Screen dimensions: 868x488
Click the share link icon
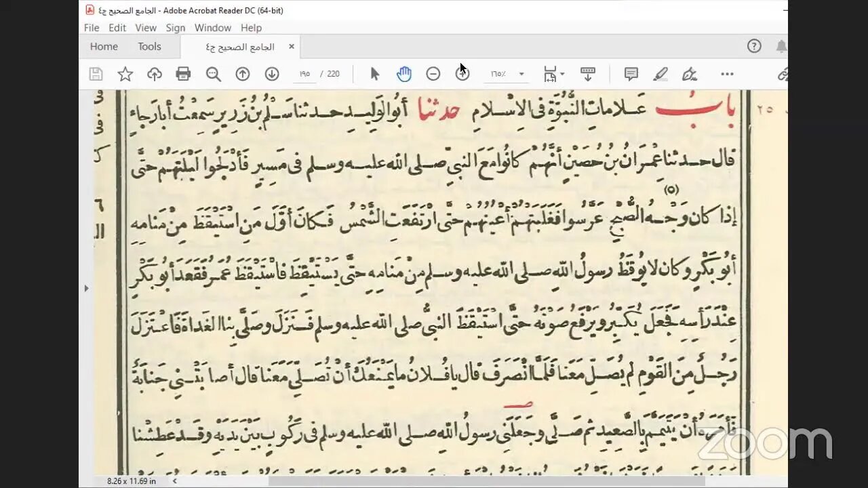(782, 74)
